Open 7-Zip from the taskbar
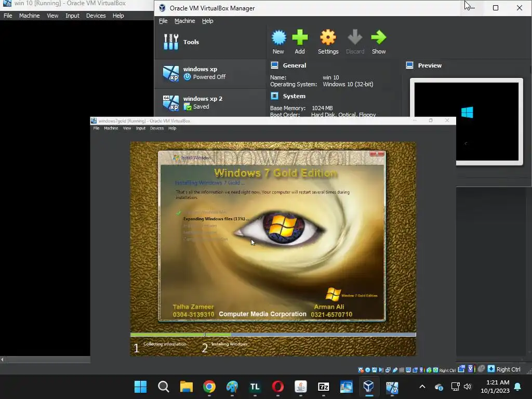Viewport: 532px width, 399px height. click(x=323, y=387)
